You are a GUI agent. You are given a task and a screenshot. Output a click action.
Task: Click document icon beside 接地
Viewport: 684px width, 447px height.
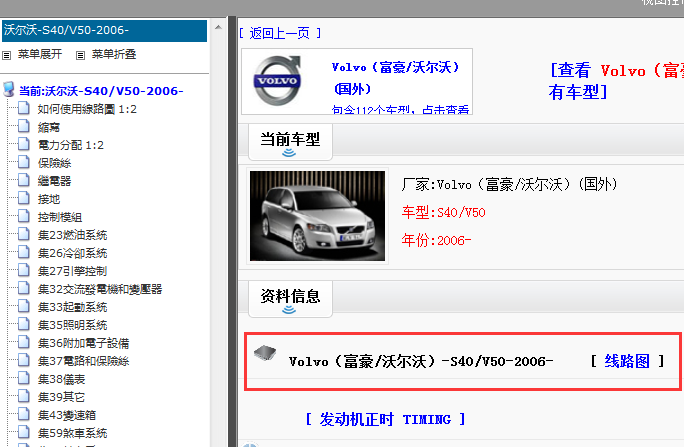click(x=24, y=198)
